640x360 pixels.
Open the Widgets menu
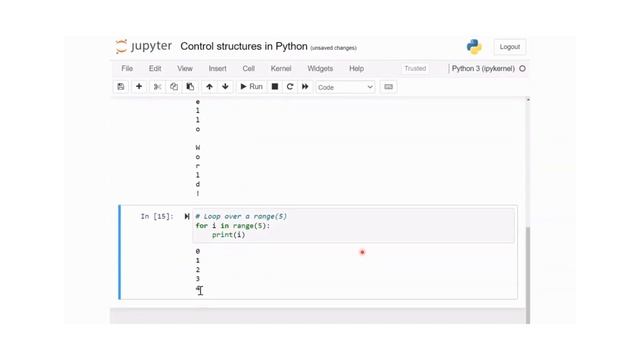tap(320, 69)
